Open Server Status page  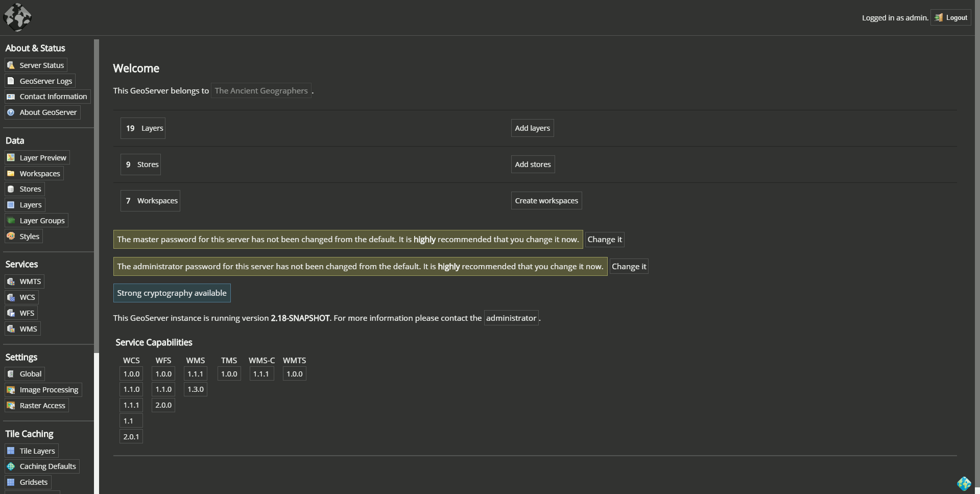[x=36, y=65]
